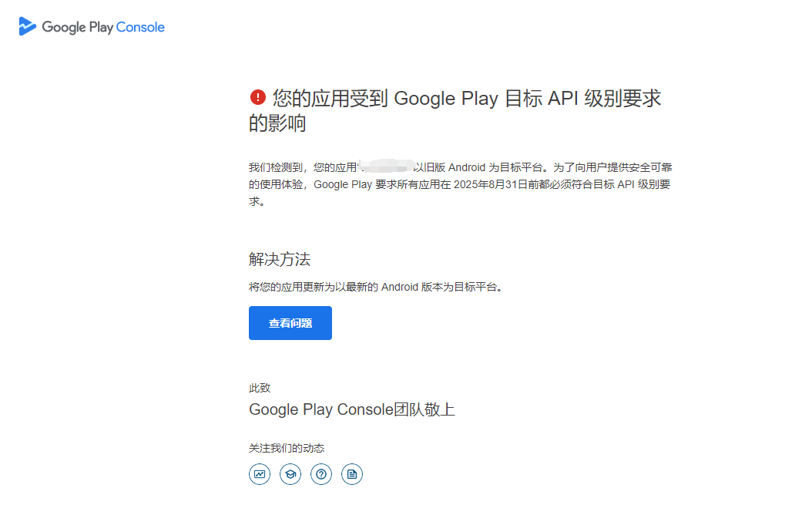Click the 解决方法 heading text
This screenshot has width=812, height=505.
280,259
